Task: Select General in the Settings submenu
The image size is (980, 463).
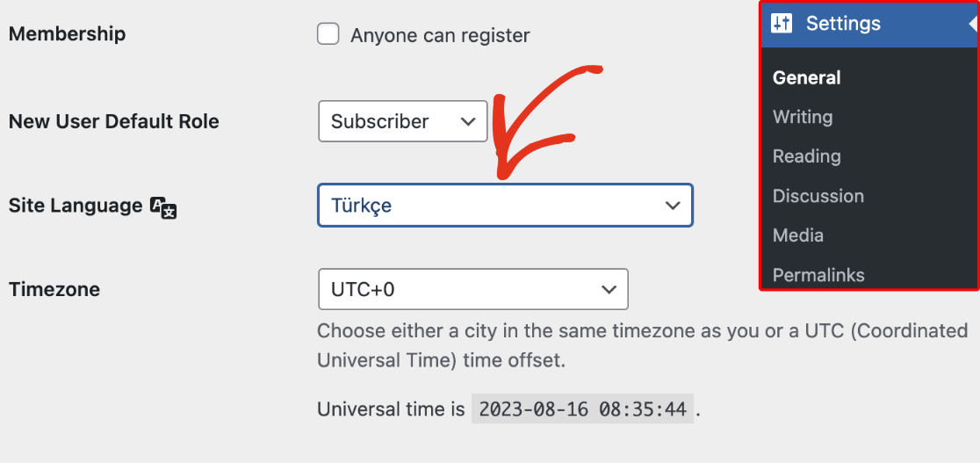Action: pos(806,77)
